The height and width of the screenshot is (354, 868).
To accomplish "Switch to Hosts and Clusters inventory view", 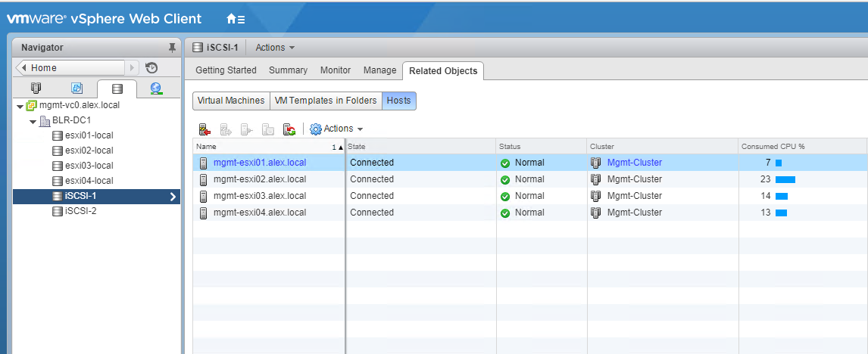I will (x=36, y=88).
